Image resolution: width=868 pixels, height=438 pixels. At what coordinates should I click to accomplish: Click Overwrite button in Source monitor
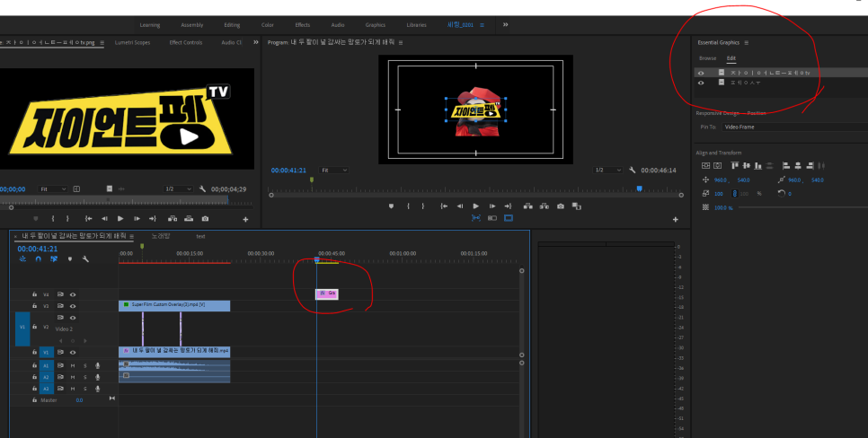tap(188, 218)
